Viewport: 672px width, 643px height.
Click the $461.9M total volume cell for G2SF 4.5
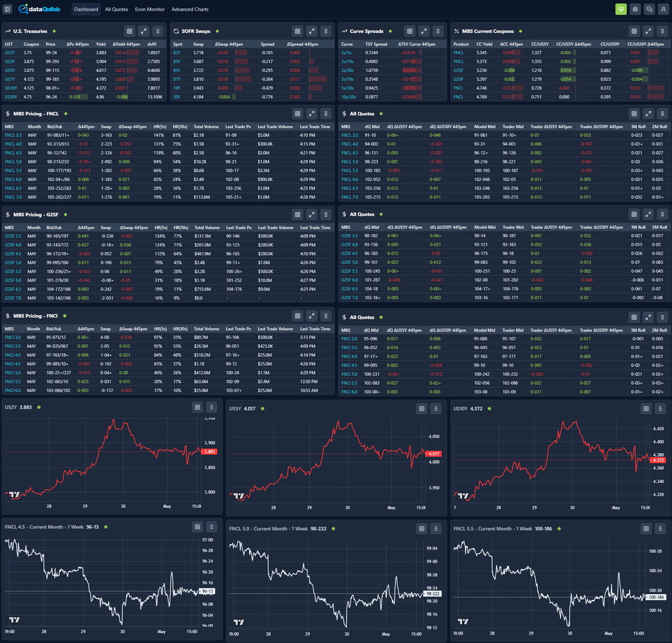coord(203,254)
